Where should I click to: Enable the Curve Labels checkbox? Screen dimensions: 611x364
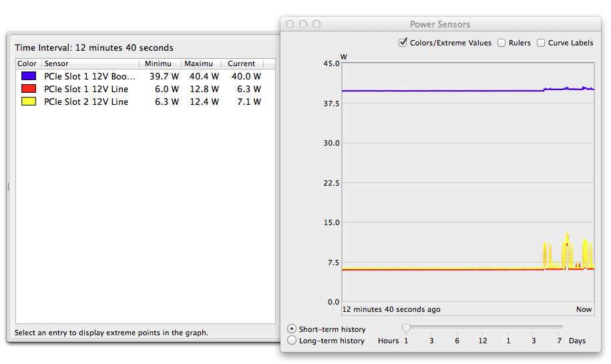click(541, 43)
